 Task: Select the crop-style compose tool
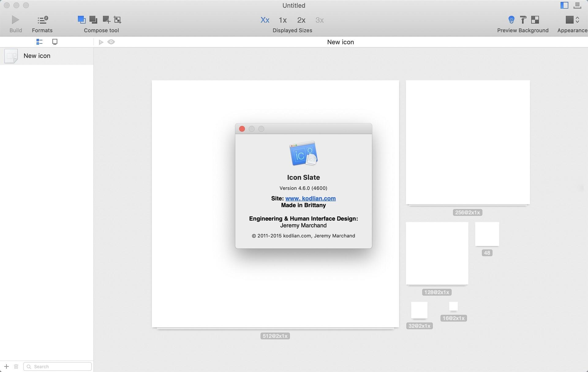tap(118, 20)
